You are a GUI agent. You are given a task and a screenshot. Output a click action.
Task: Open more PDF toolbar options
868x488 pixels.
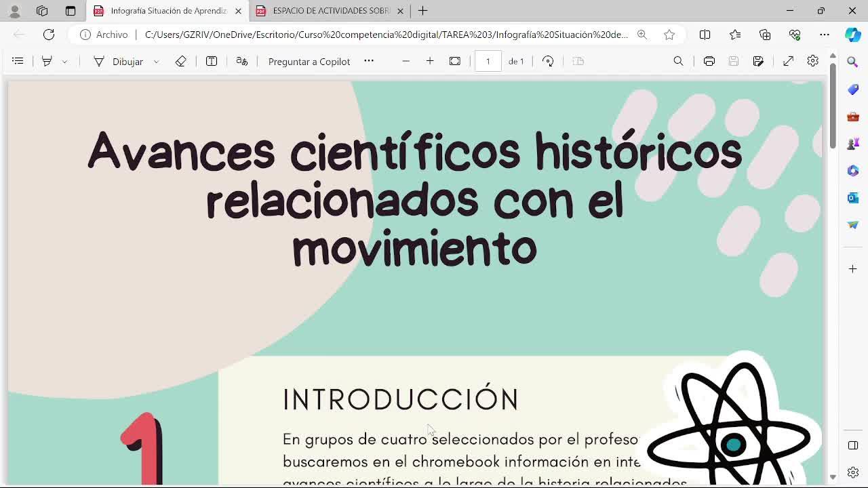[369, 61]
